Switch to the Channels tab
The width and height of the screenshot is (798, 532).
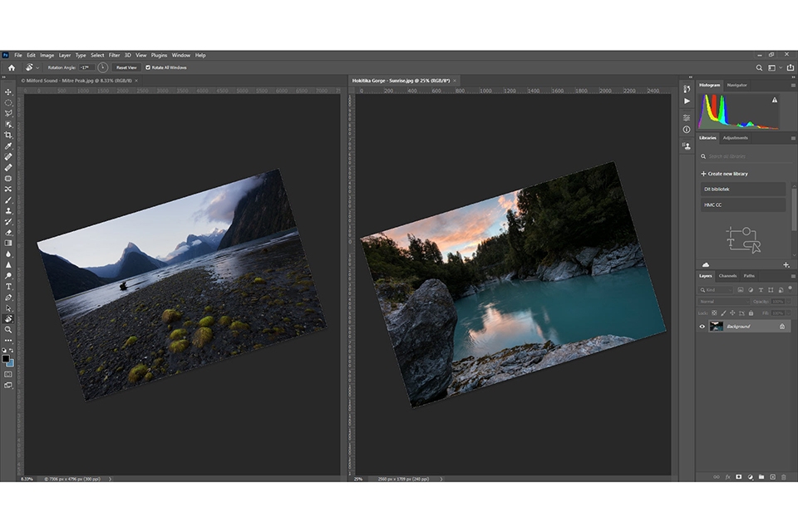coord(727,276)
